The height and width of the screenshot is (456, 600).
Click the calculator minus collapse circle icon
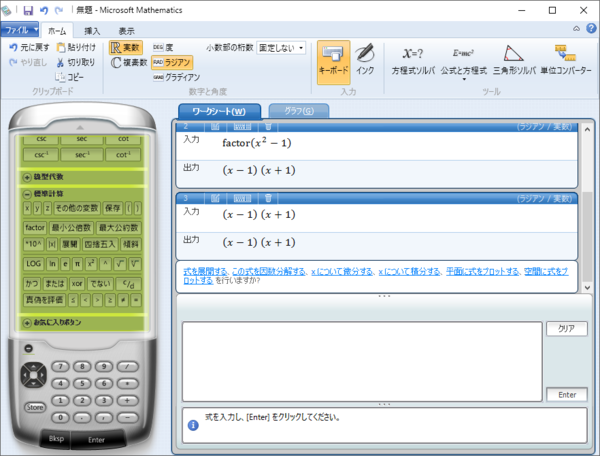point(28,348)
